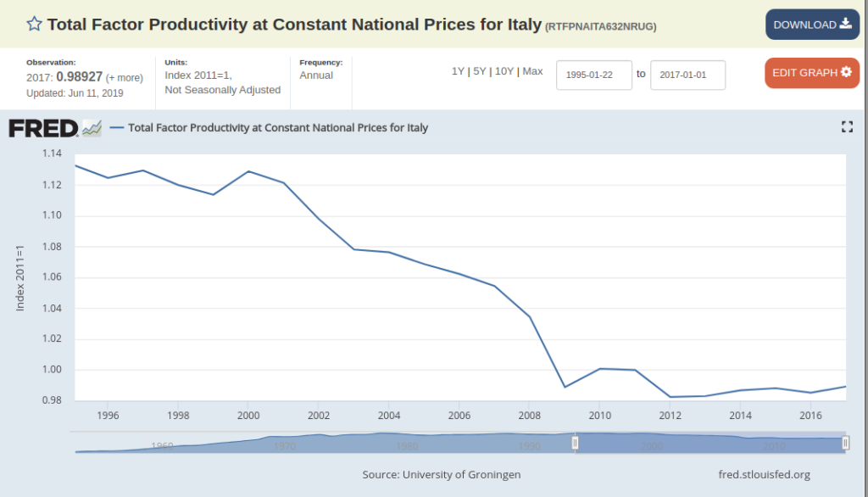Viewport: 868px width, 497px height.
Task: Click the favorite star icon beside the title
Action: tap(34, 24)
